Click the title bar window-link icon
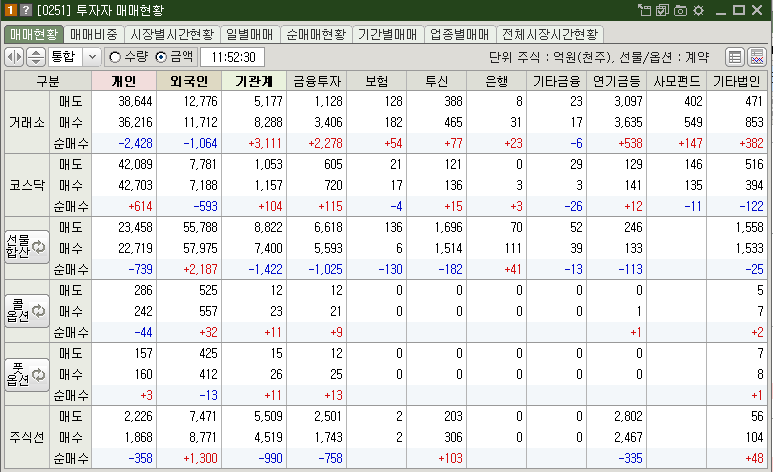 [644, 10]
